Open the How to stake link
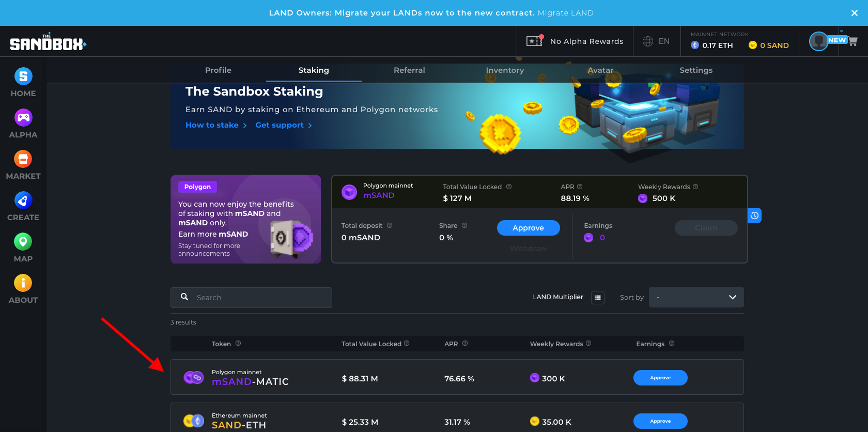This screenshot has height=432, width=868. point(216,125)
